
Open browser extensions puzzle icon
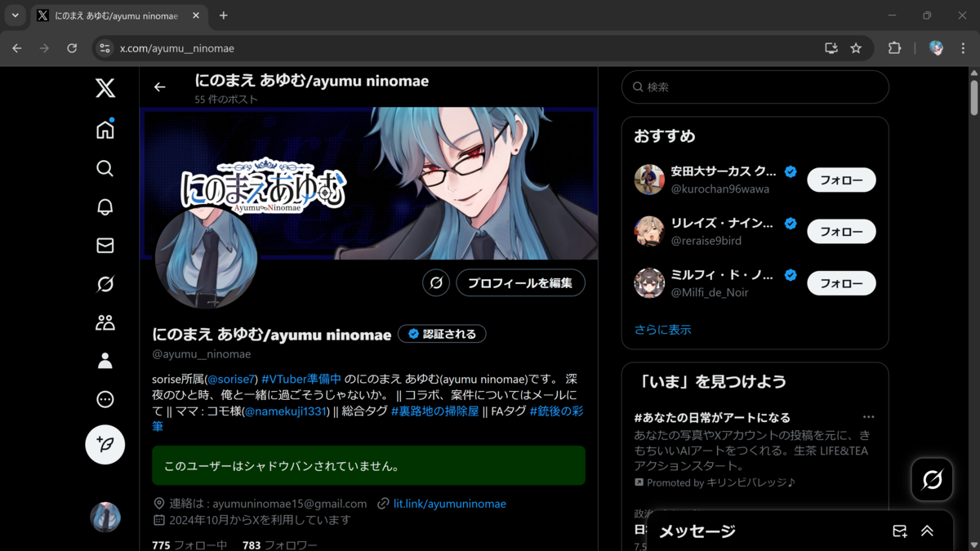(894, 48)
